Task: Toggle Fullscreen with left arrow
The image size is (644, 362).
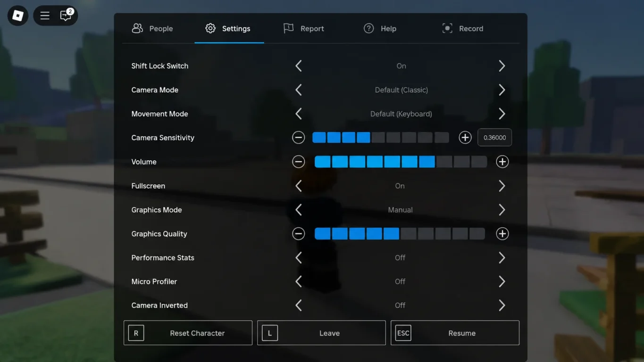Action: (299, 186)
